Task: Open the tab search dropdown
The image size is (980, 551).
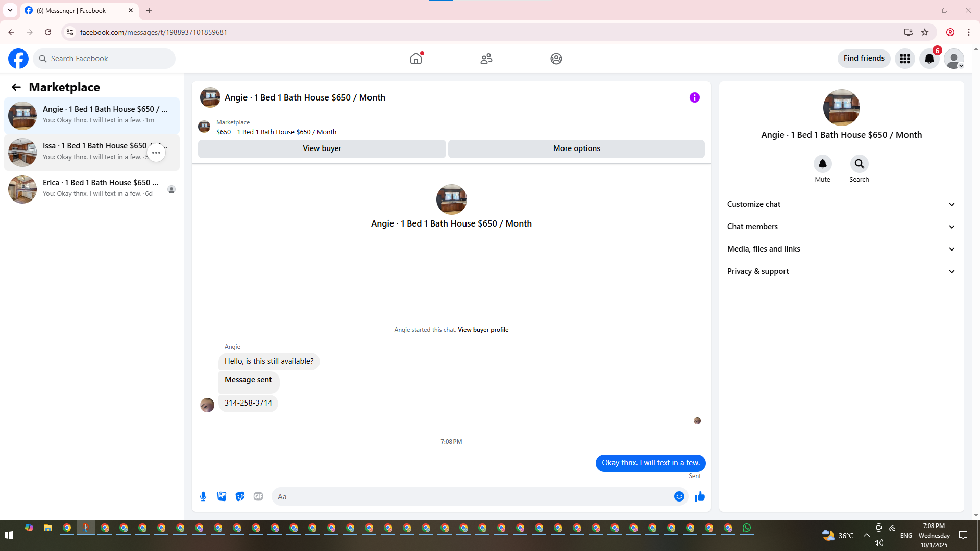Action: click(x=10, y=10)
